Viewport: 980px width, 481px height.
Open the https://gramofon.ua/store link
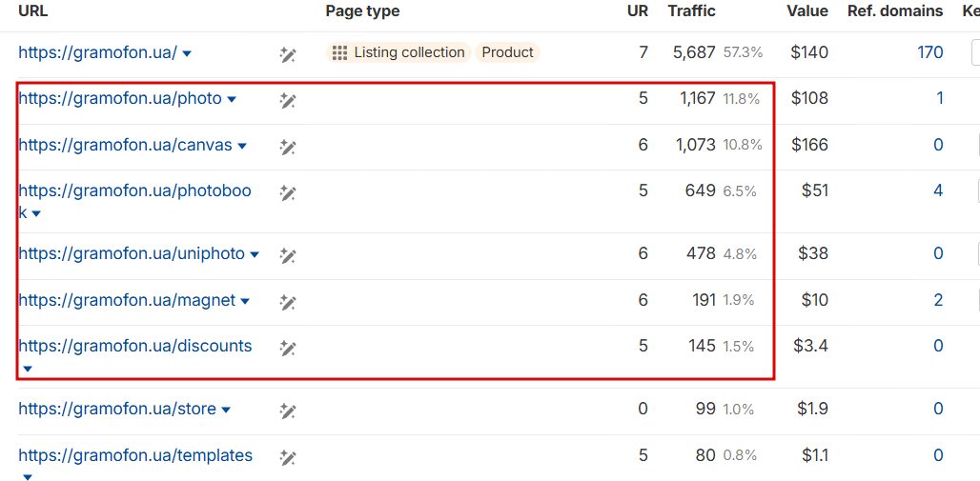[x=117, y=409]
